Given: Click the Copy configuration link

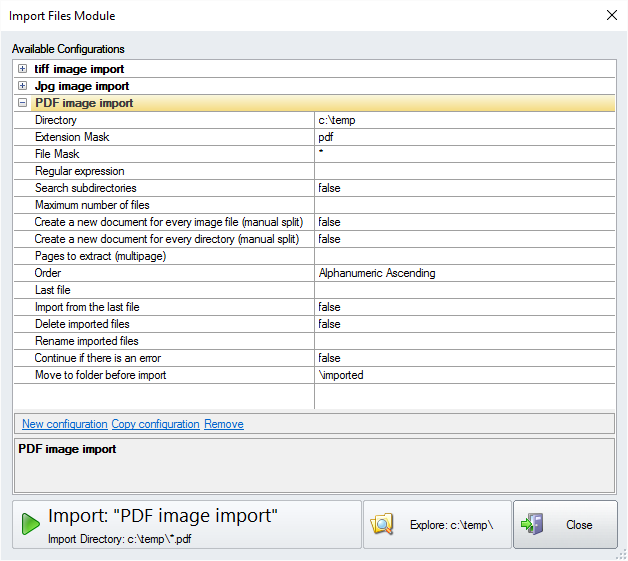Looking at the screenshot, I should point(155,424).
